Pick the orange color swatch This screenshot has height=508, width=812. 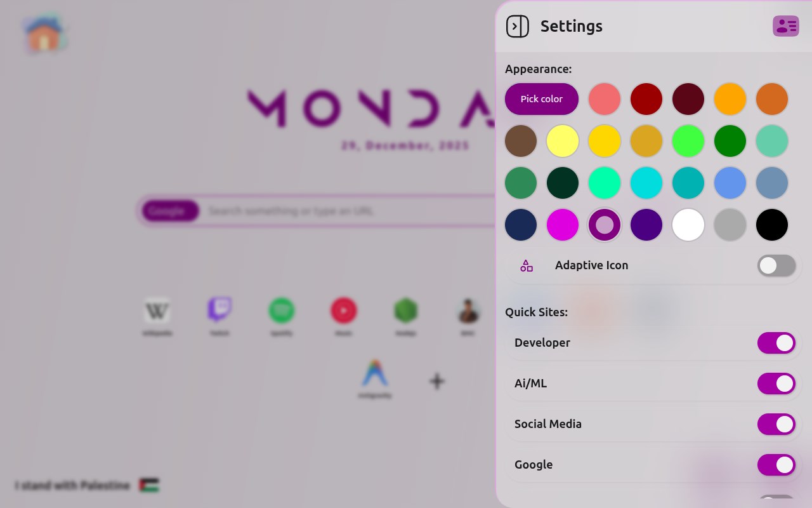(730, 99)
